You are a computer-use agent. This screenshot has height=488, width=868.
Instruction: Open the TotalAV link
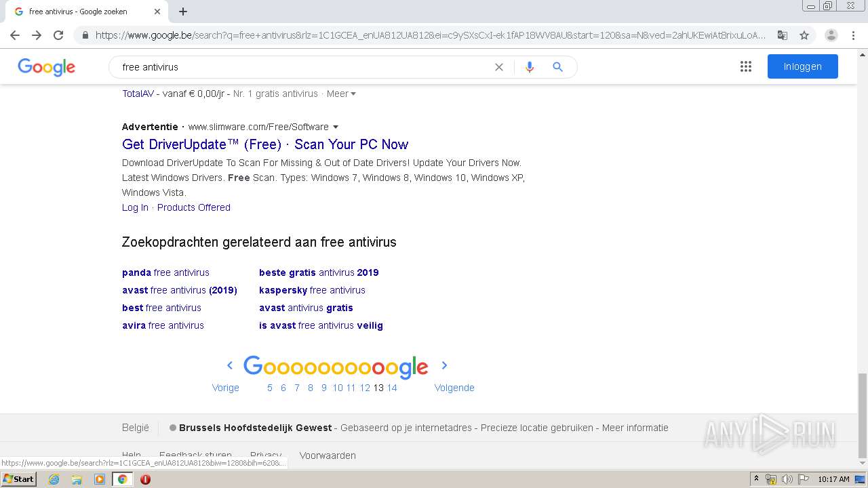[x=138, y=94]
